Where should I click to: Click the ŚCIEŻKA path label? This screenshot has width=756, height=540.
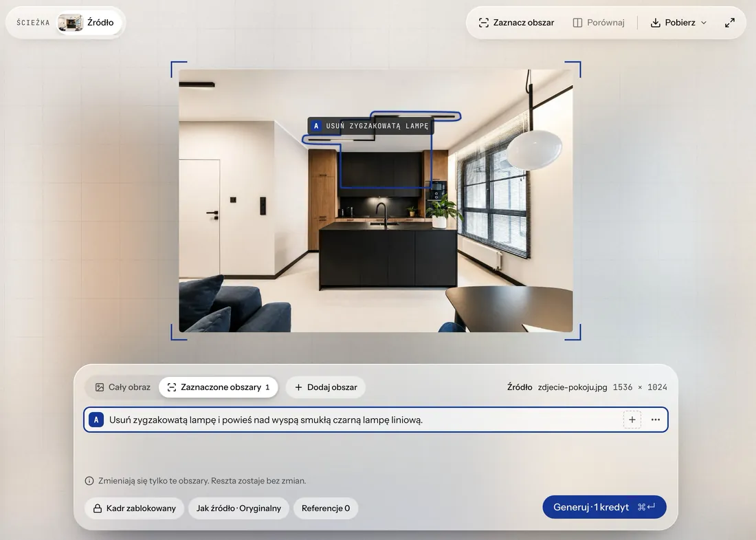(x=33, y=23)
